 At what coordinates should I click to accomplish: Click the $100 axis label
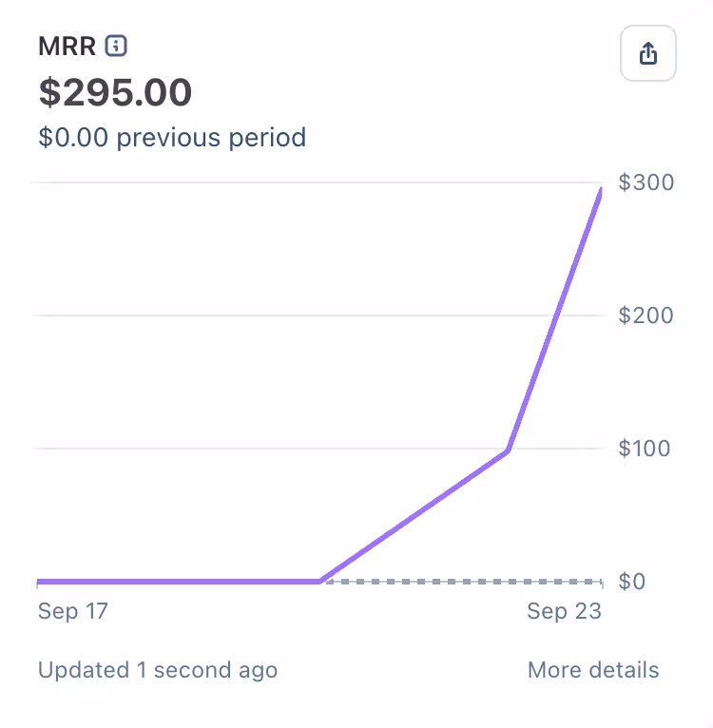(645, 449)
